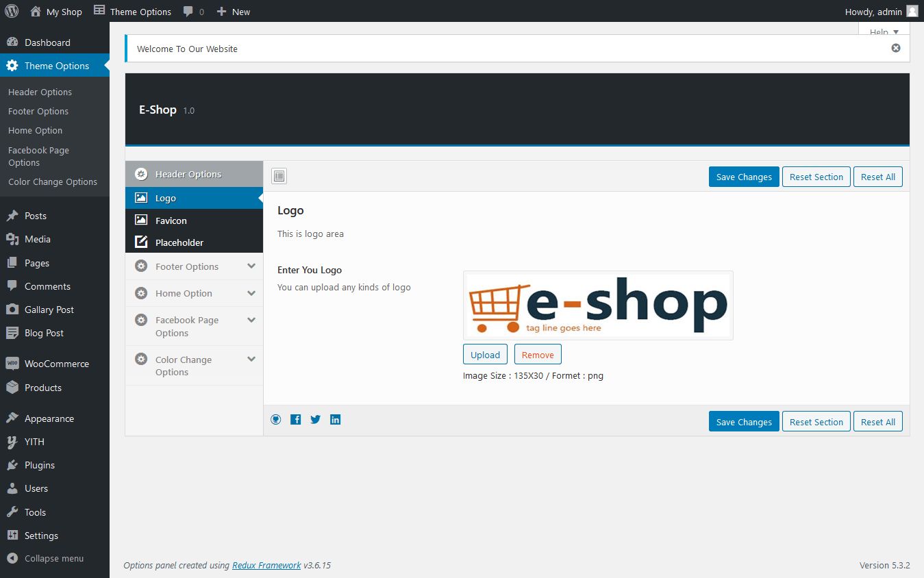Click top Reset Section button
Viewport: 924px width, 578px height.
[816, 177]
